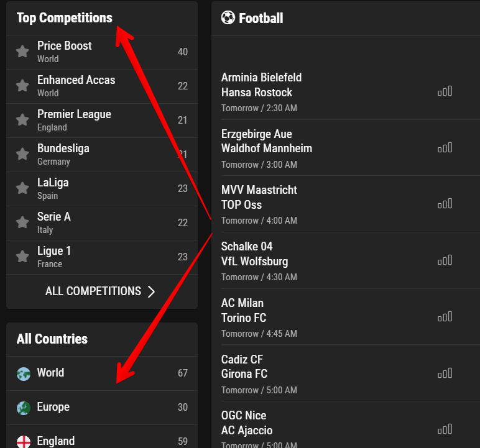Open Ligue 1 France competition

click(x=102, y=257)
